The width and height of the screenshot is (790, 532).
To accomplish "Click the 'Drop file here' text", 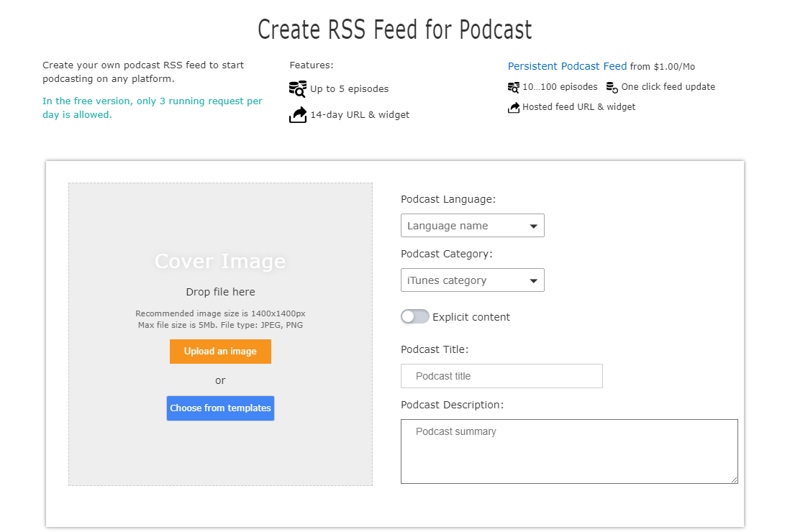I will tap(220, 292).
